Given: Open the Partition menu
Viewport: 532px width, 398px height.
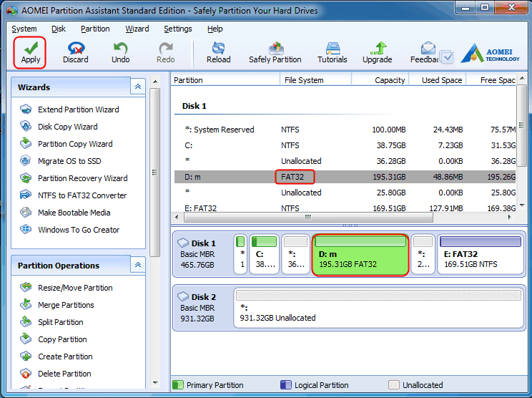Looking at the screenshot, I should pyautogui.click(x=95, y=29).
